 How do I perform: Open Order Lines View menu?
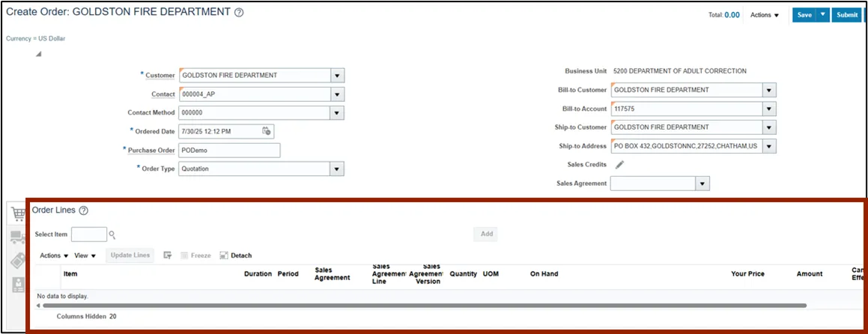pyautogui.click(x=85, y=255)
